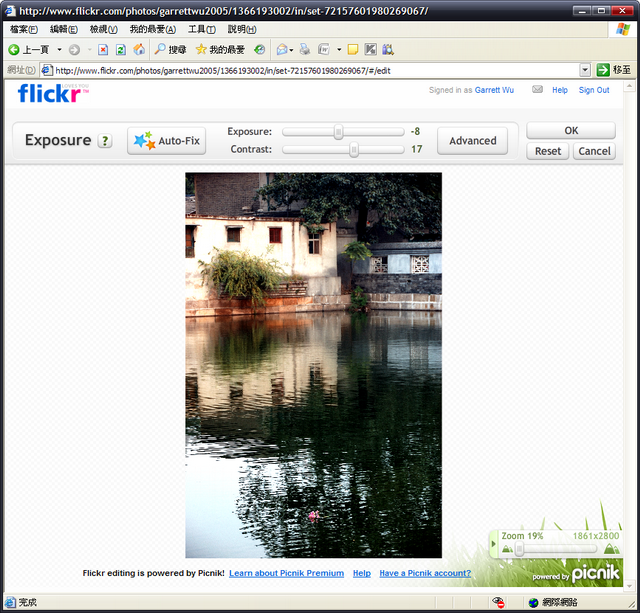Click the small mountain zoom-out icon
The image size is (640, 613).
507,549
